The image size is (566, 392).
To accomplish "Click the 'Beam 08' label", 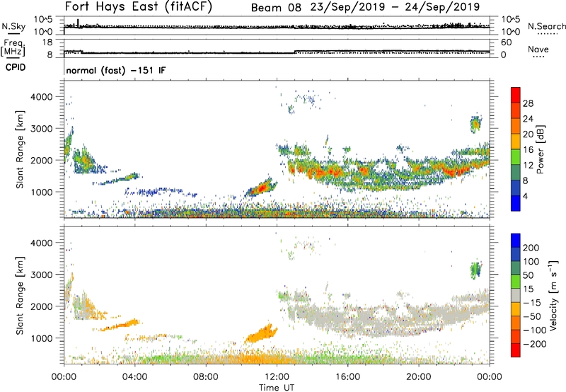I will 276,8.
